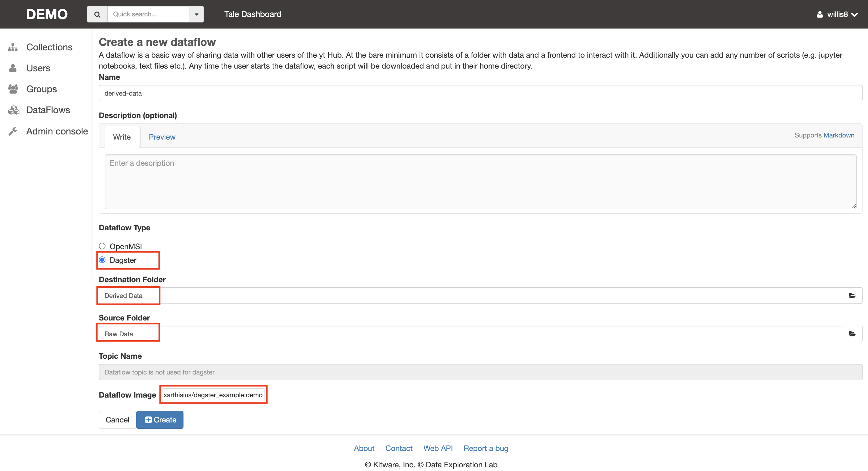
Task: Open the quick search filter dropdown
Action: [197, 14]
